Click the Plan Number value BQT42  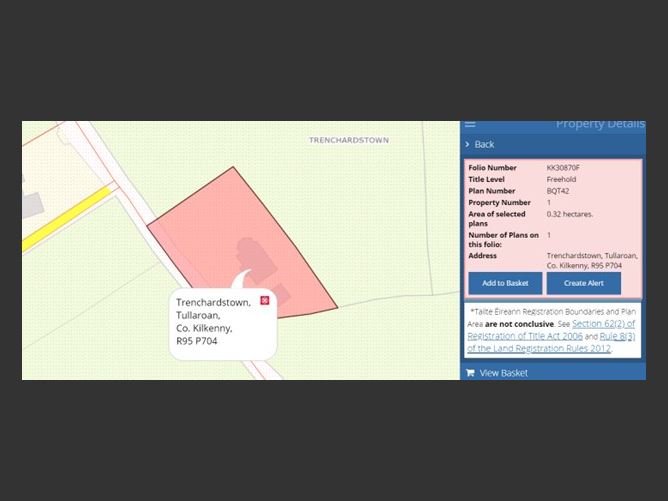coord(559,191)
